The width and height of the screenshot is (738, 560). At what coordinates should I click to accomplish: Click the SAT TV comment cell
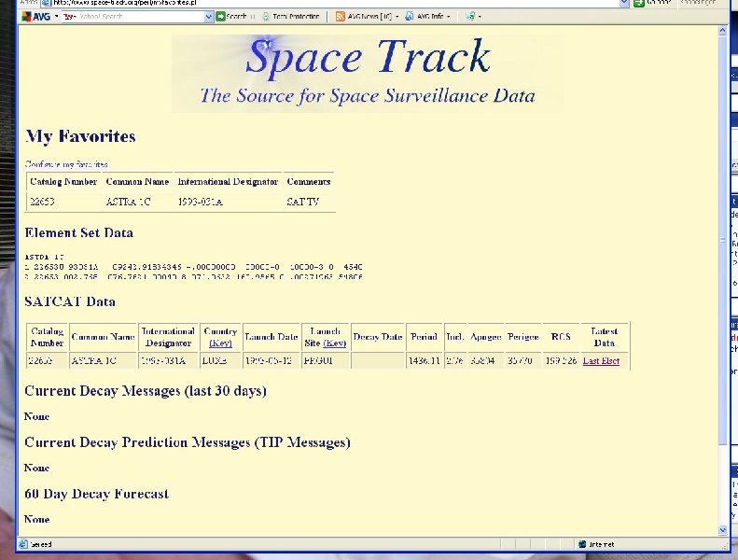[302, 202]
